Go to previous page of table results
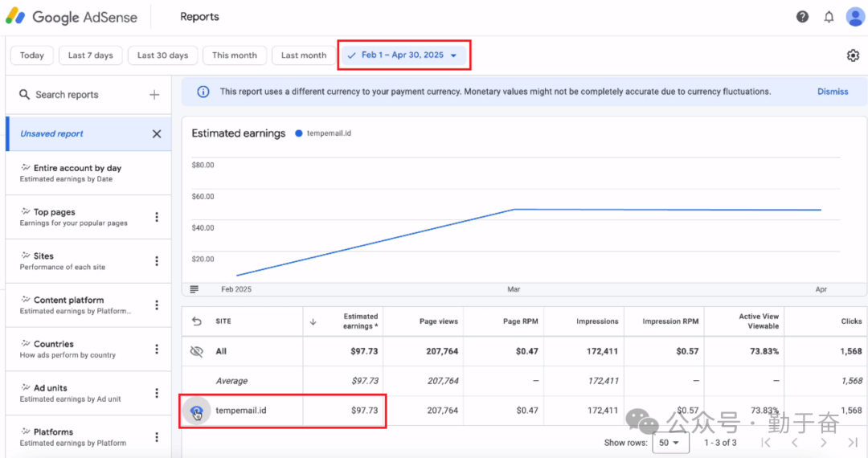Screen dimensions: 868x458 794,443
